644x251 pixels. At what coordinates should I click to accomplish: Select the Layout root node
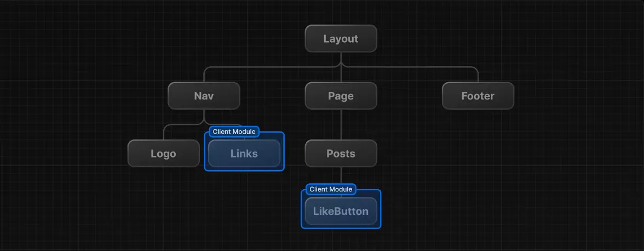click(x=341, y=39)
